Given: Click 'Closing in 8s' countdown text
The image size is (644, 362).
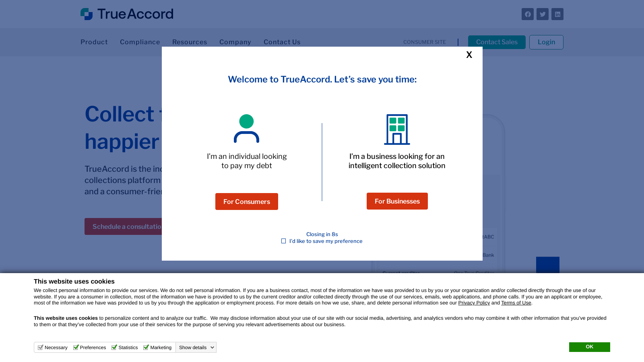Looking at the screenshot, I should pyautogui.click(x=322, y=234).
